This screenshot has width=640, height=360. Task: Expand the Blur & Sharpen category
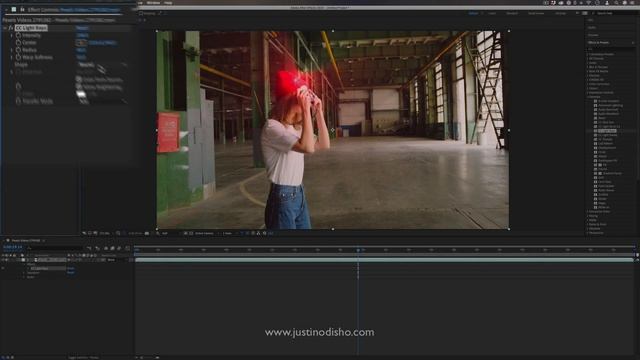click(x=588, y=67)
